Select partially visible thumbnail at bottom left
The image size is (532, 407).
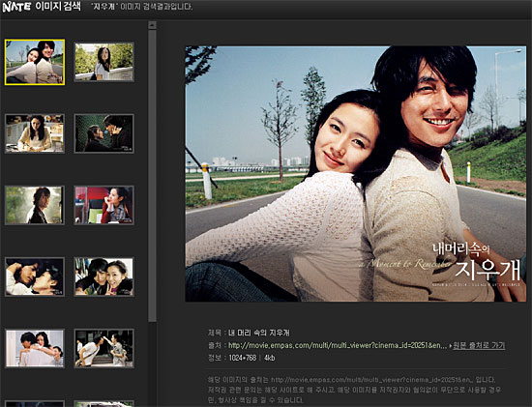click(x=35, y=404)
